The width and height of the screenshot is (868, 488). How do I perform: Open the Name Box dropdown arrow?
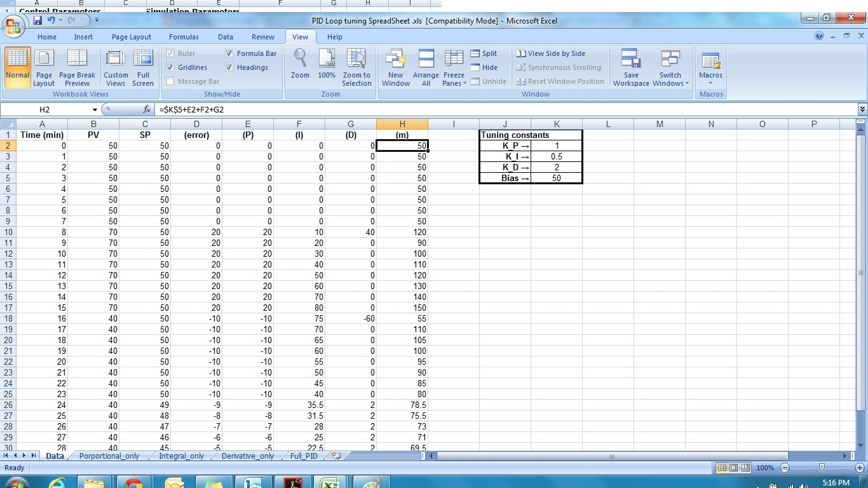pyautogui.click(x=95, y=110)
